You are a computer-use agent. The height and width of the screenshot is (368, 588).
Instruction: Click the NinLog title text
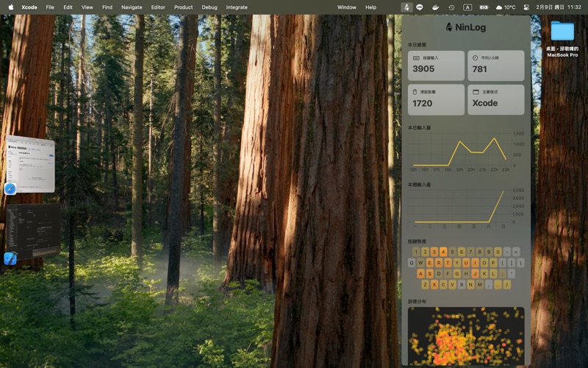[470, 27]
